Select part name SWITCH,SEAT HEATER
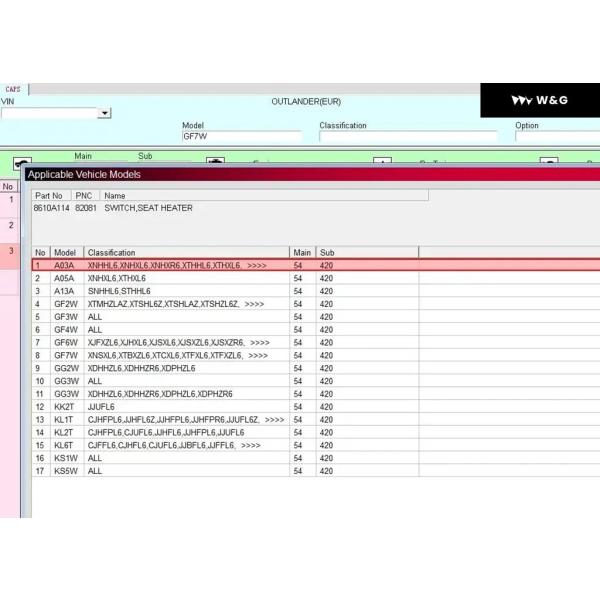This screenshot has width=600, height=600. point(148,208)
